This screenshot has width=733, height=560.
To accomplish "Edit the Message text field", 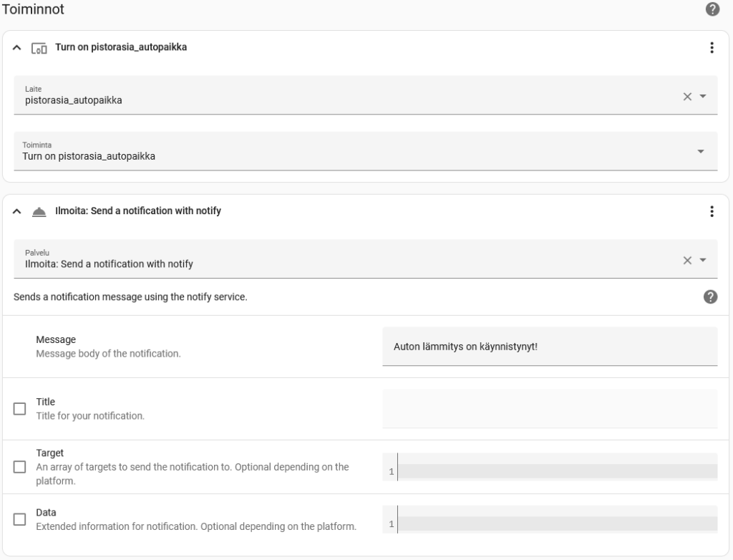I will [x=550, y=346].
